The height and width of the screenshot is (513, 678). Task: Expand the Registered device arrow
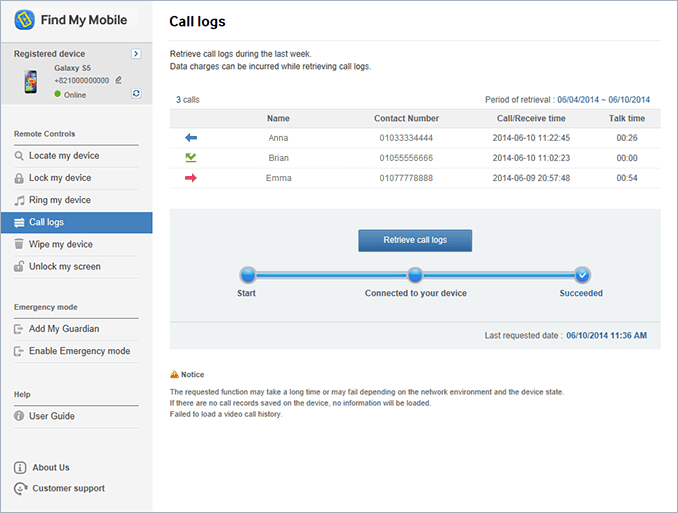click(136, 54)
